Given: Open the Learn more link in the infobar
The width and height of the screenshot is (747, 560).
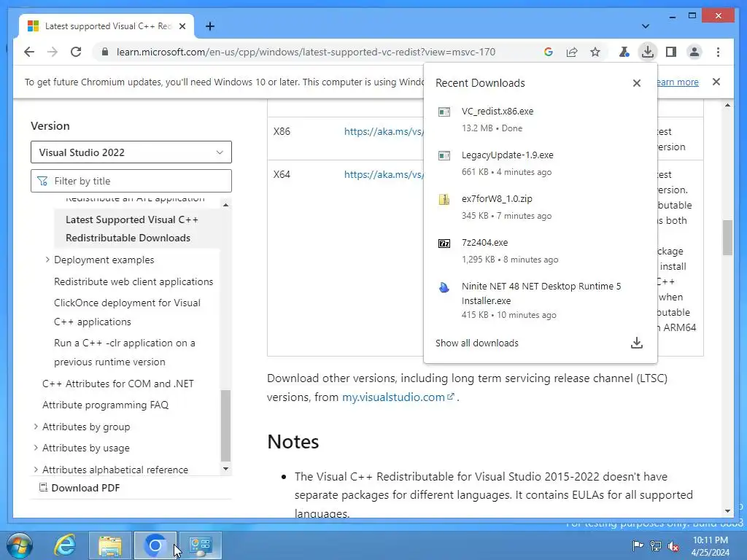Looking at the screenshot, I should 678,82.
